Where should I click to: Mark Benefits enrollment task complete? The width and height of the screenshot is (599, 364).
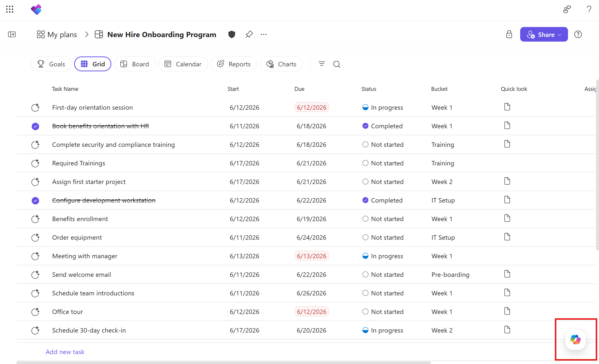(x=35, y=219)
